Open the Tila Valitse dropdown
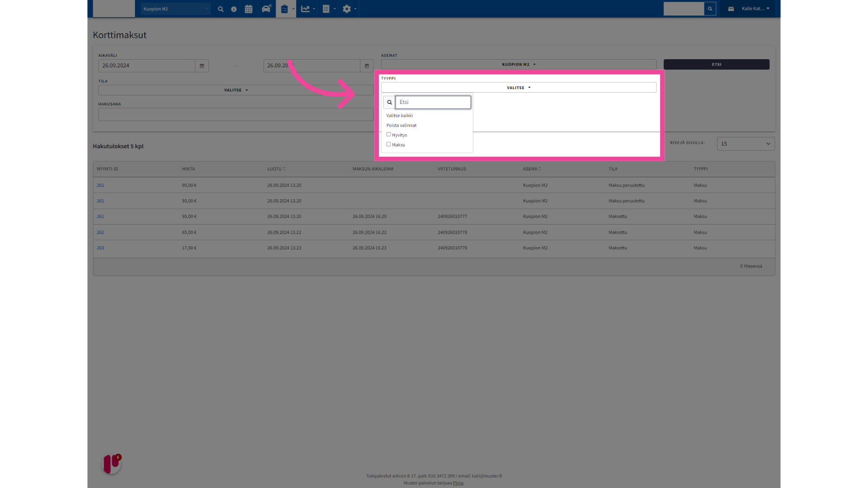This screenshot has width=868, height=488. (236, 90)
